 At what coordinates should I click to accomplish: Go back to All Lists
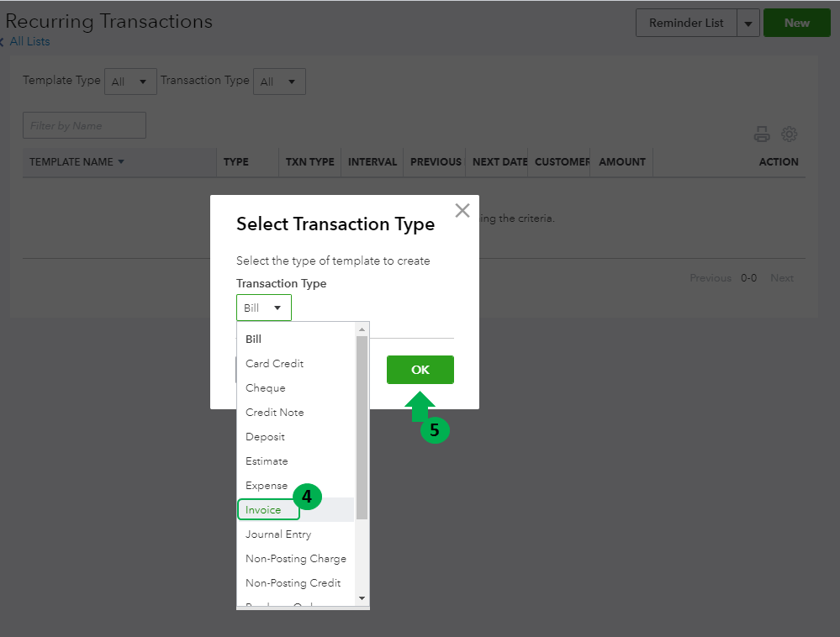(x=29, y=41)
